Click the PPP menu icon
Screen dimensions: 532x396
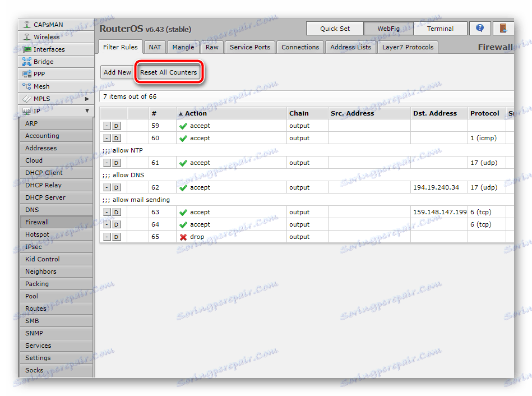coord(27,73)
